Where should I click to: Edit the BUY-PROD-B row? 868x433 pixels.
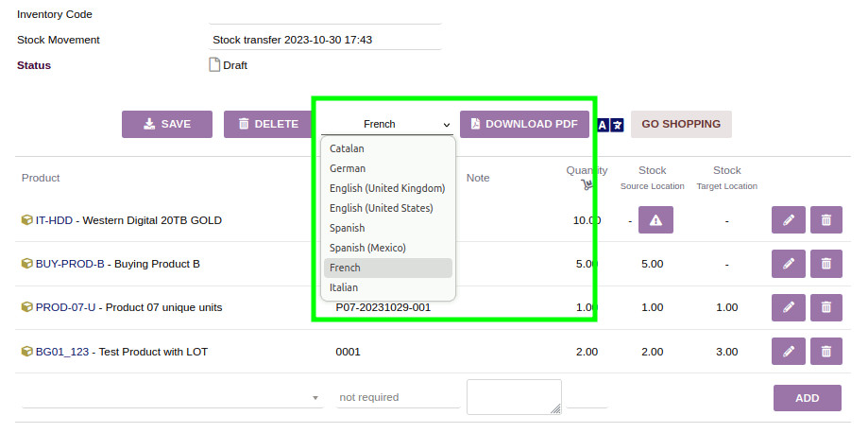[x=789, y=264]
